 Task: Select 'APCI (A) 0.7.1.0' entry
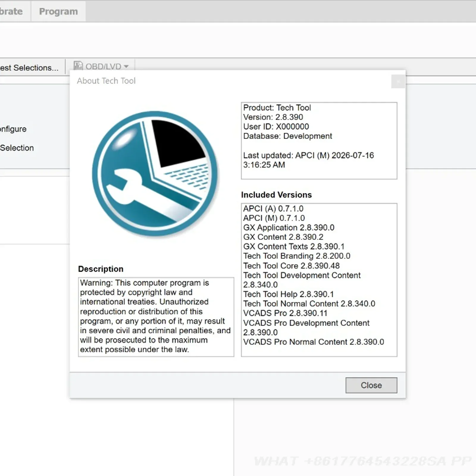point(273,209)
